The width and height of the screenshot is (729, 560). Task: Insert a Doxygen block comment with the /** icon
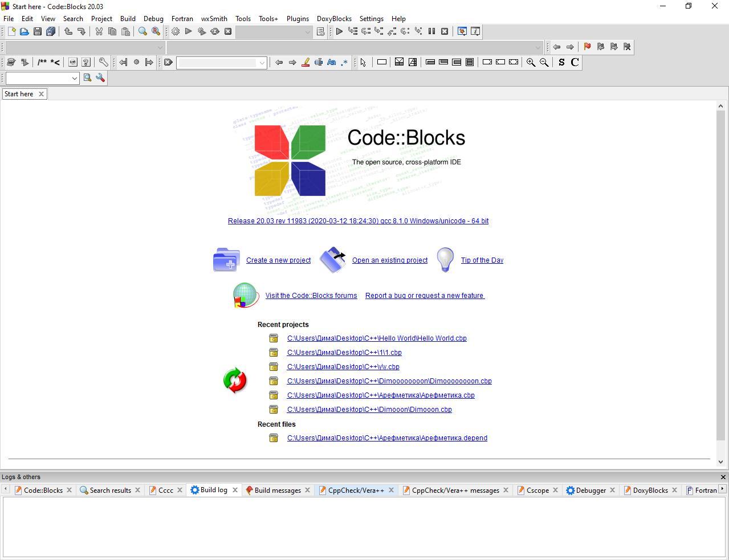click(x=42, y=63)
